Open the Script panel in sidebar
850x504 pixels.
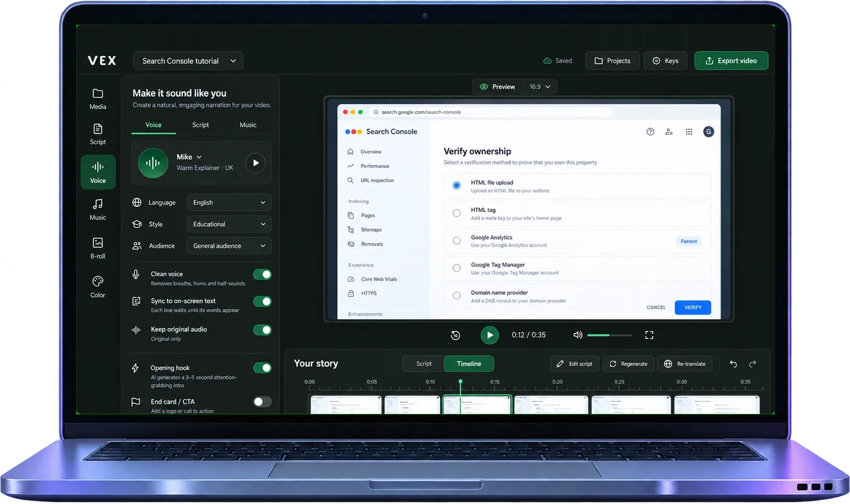98,134
